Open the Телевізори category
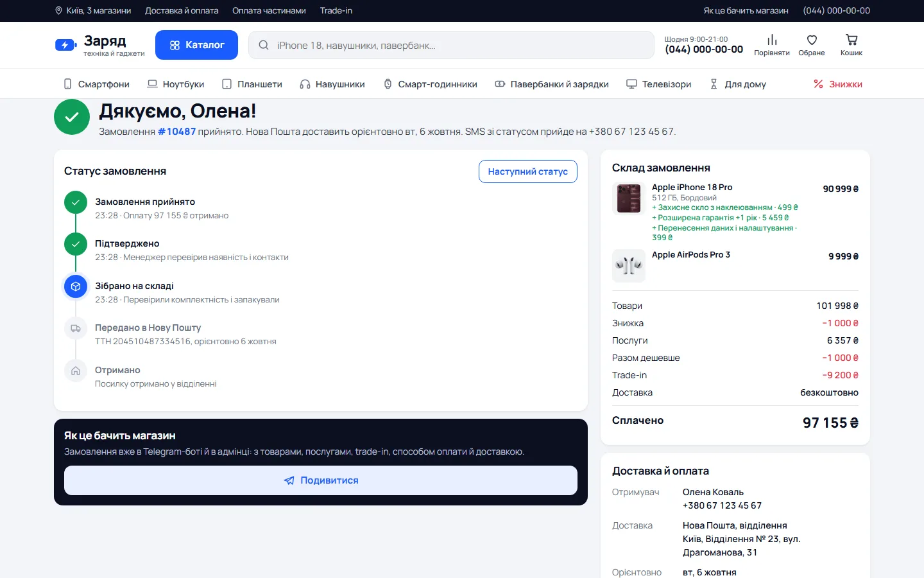This screenshot has height=578, width=924. pos(659,84)
